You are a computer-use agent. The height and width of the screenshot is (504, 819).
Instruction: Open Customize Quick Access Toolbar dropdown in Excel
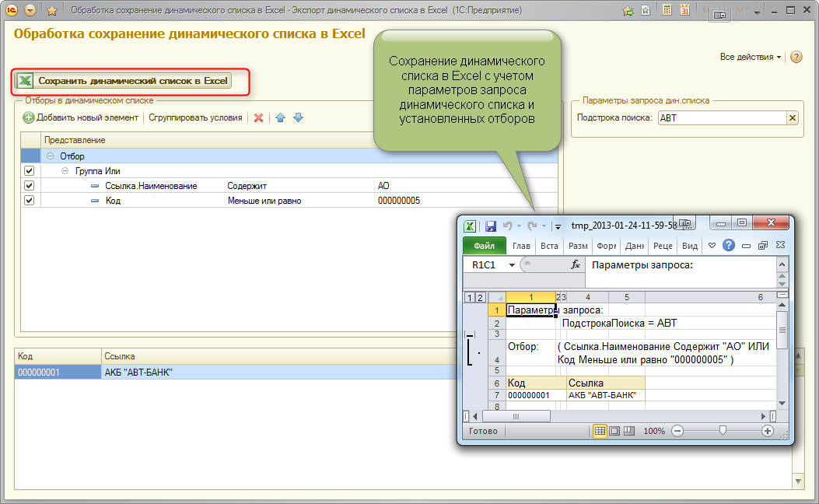(x=558, y=226)
